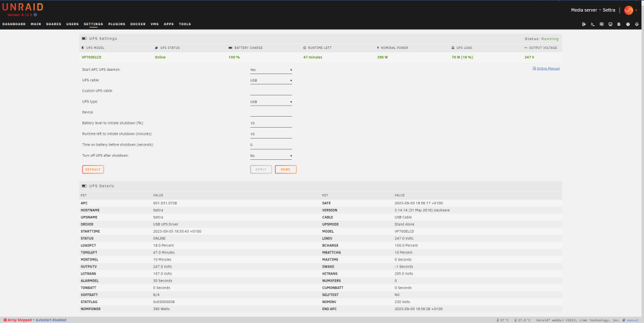Click the HOSTNAME row key
This screenshot has width=644, height=323.
tap(90, 210)
